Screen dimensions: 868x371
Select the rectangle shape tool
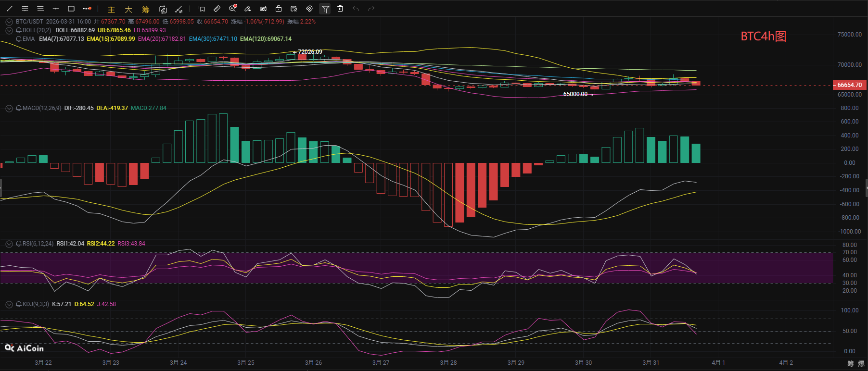tap(71, 9)
